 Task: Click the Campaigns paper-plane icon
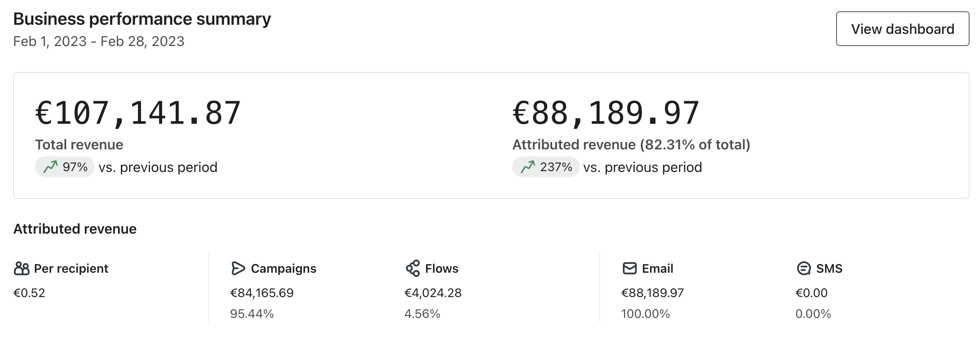(x=238, y=269)
